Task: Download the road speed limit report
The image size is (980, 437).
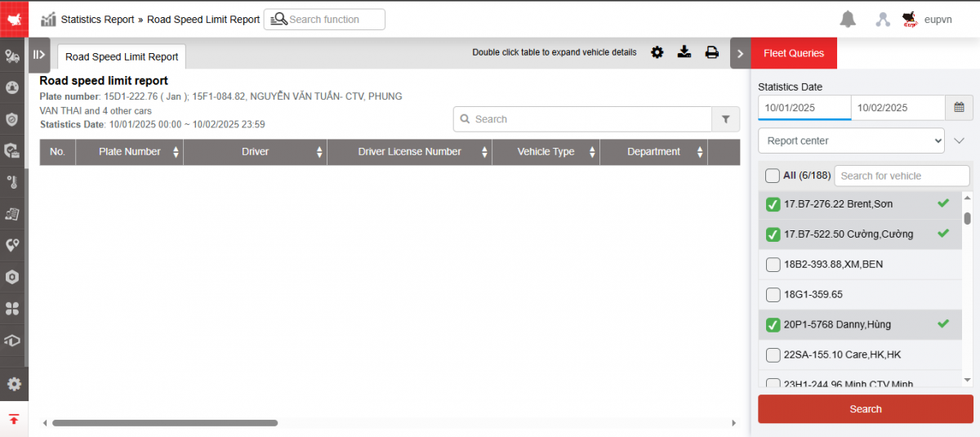Action: click(684, 52)
